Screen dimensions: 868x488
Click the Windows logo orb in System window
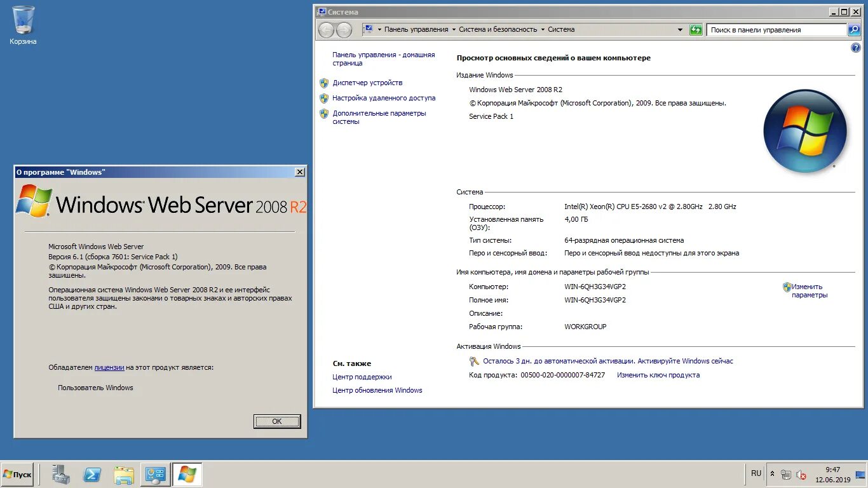point(805,132)
